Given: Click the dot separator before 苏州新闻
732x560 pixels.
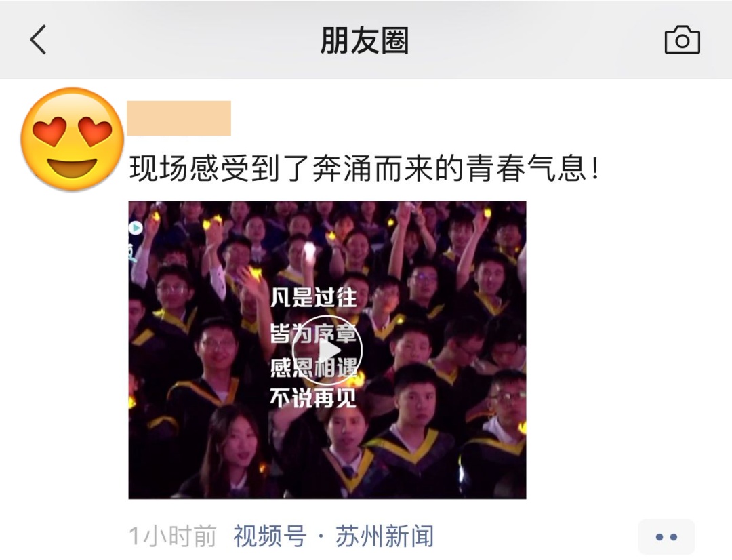Looking at the screenshot, I should pos(321,536).
